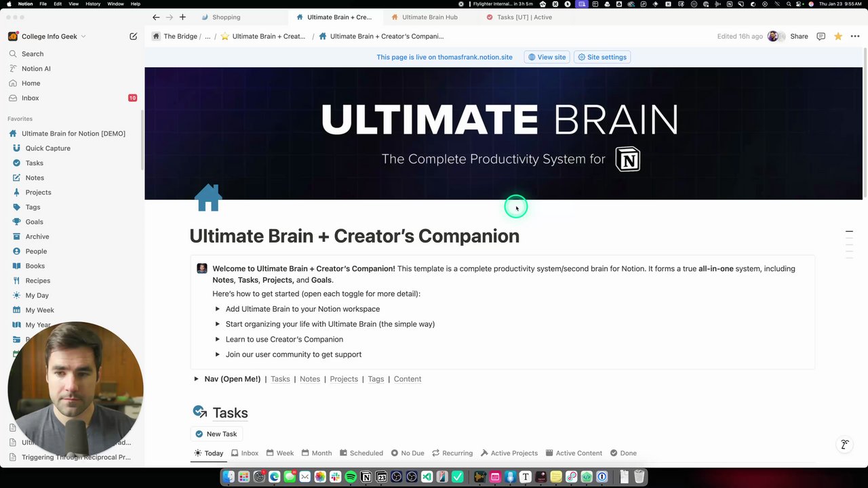Image resolution: width=868 pixels, height=488 pixels.
Task: Select the Month view tab in Tasks
Action: coord(317,453)
